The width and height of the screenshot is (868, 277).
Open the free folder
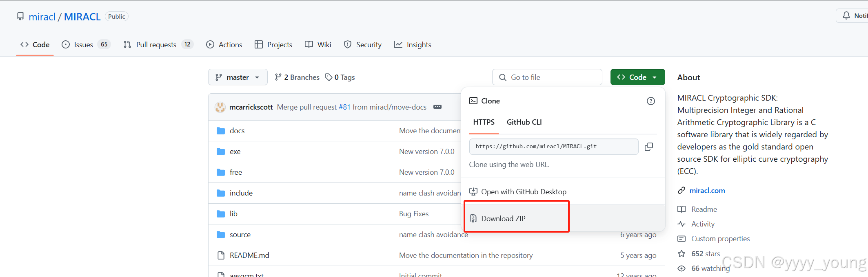click(236, 172)
